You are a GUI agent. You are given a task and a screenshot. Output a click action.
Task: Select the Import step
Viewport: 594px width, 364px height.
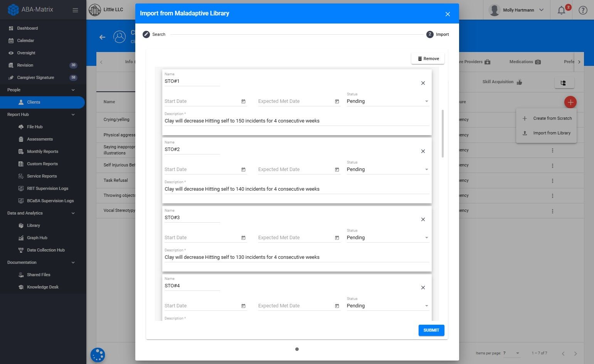[438, 34]
